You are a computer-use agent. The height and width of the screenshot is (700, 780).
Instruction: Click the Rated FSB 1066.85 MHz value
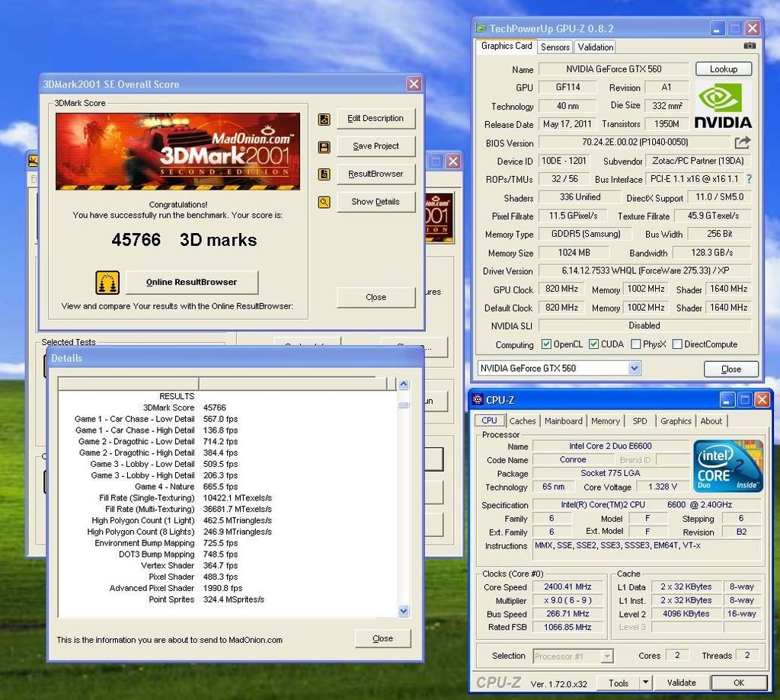(x=567, y=627)
